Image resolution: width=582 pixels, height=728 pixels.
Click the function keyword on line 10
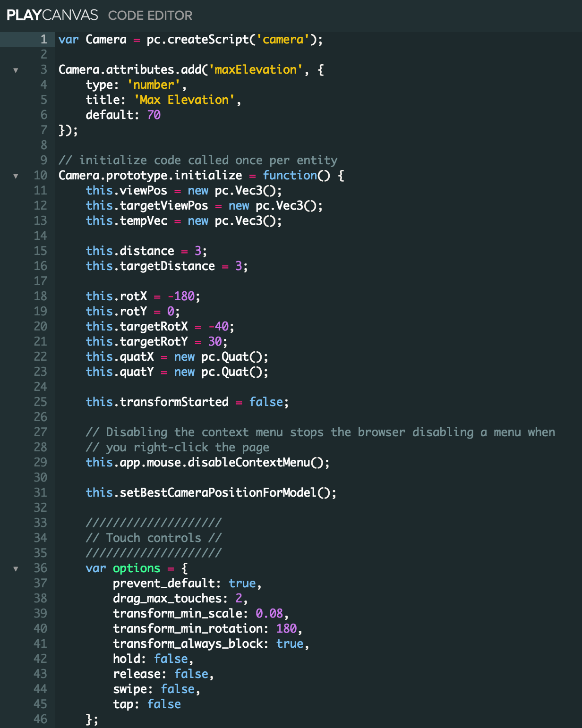[290, 175]
